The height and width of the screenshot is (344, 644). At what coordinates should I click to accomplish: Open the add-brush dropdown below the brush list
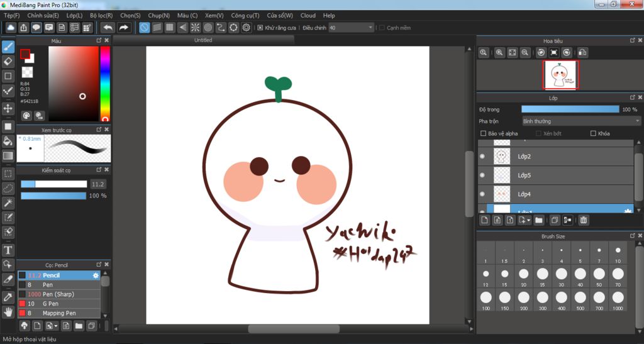[56, 326]
